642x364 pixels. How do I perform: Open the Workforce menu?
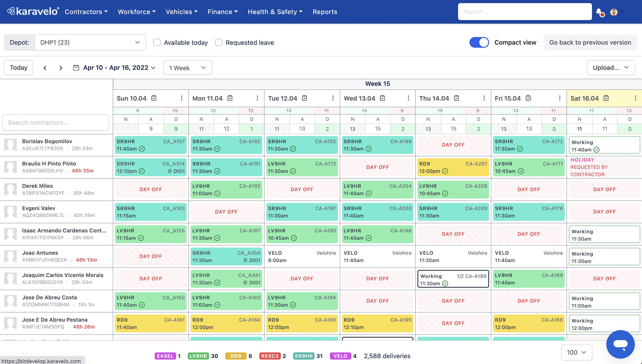[x=137, y=12]
